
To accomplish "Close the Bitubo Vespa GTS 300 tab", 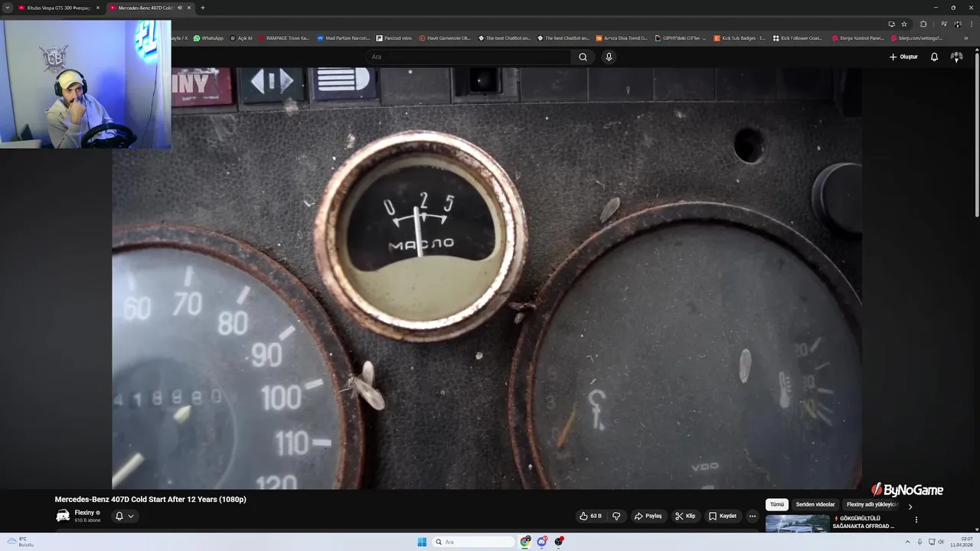I will [98, 8].
